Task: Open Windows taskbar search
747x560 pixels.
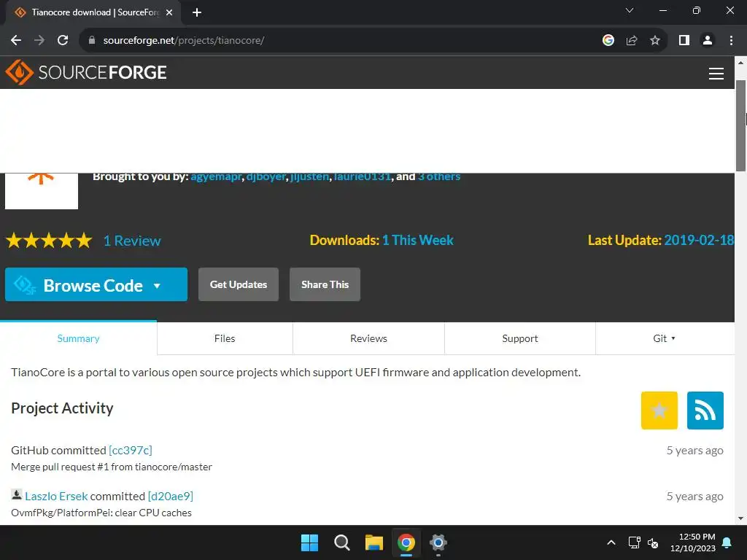Action: point(341,542)
